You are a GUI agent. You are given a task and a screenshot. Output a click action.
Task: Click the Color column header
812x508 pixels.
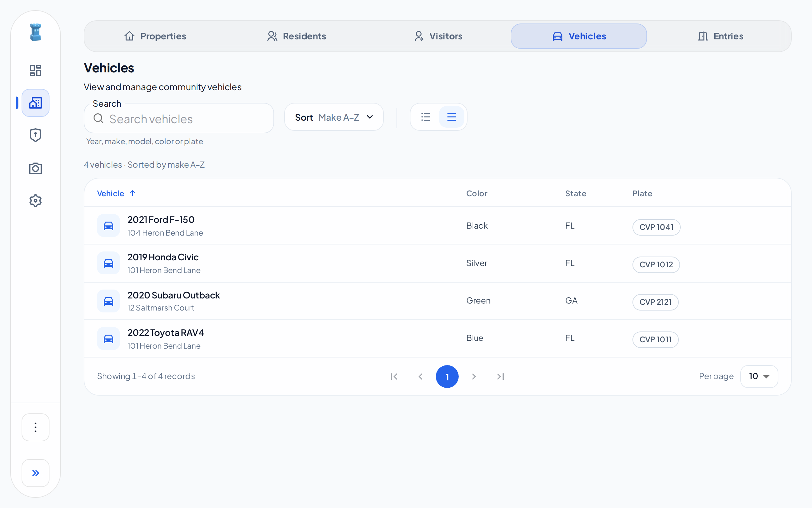click(x=477, y=194)
